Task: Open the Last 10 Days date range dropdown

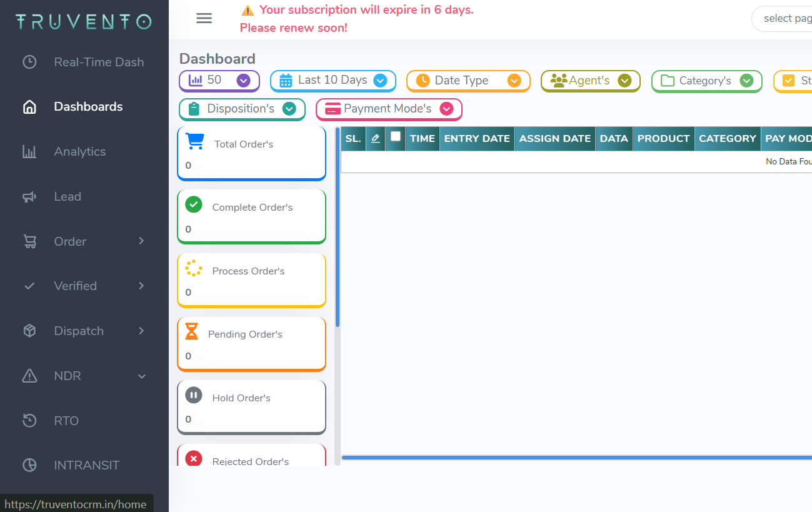Action: coord(333,81)
